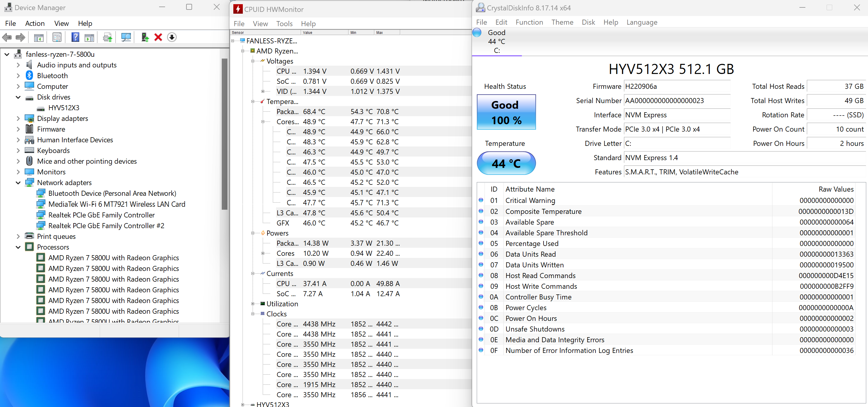The width and height of the screenshot is (868, 407).
Task: Click the Device Manager vertical scrollbar thumb
Action: (224, 135)
